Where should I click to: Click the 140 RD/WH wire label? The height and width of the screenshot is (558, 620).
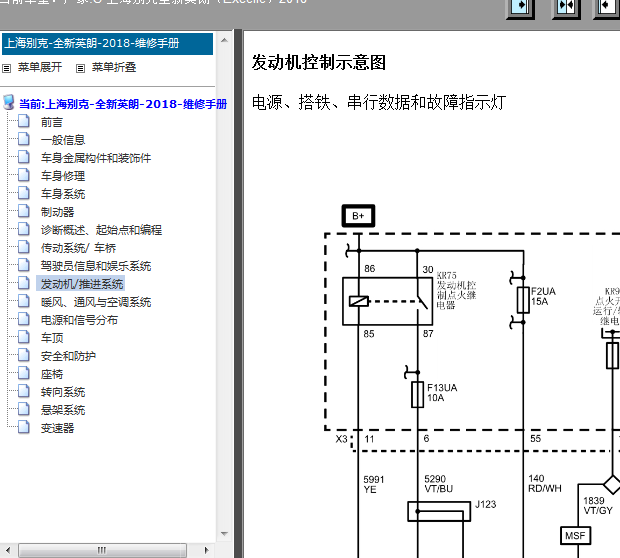tap(544, 484)
